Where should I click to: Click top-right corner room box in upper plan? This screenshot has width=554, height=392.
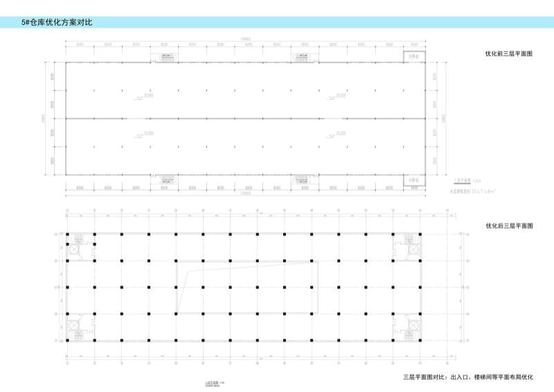click(413, 56)
